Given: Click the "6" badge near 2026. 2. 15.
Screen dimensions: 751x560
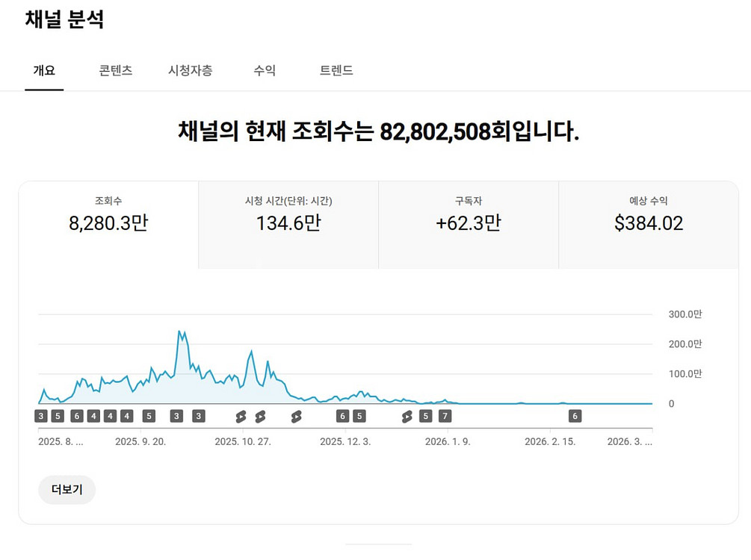Looking at the screenshot, I should click(x=574, y=416).
